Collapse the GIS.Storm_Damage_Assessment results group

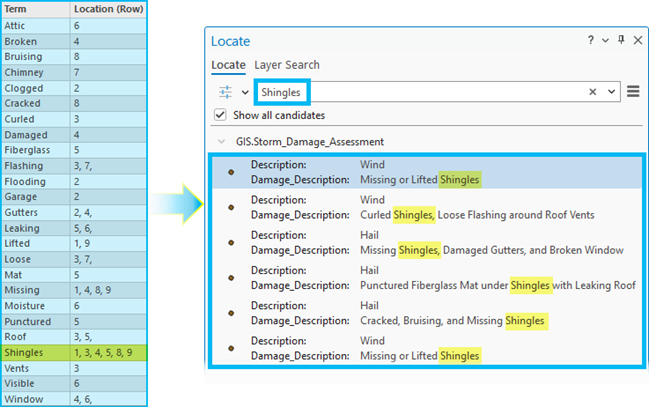(222, 142)
